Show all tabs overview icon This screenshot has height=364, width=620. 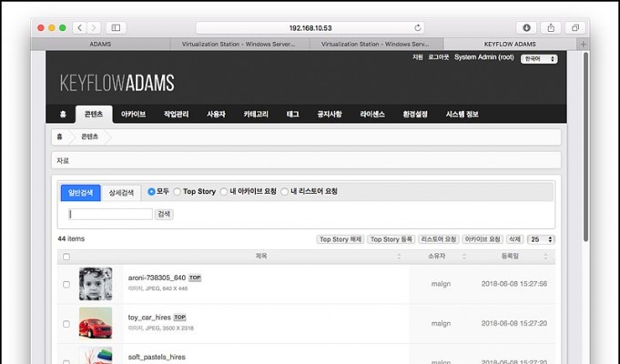click(x=575, y=27)
